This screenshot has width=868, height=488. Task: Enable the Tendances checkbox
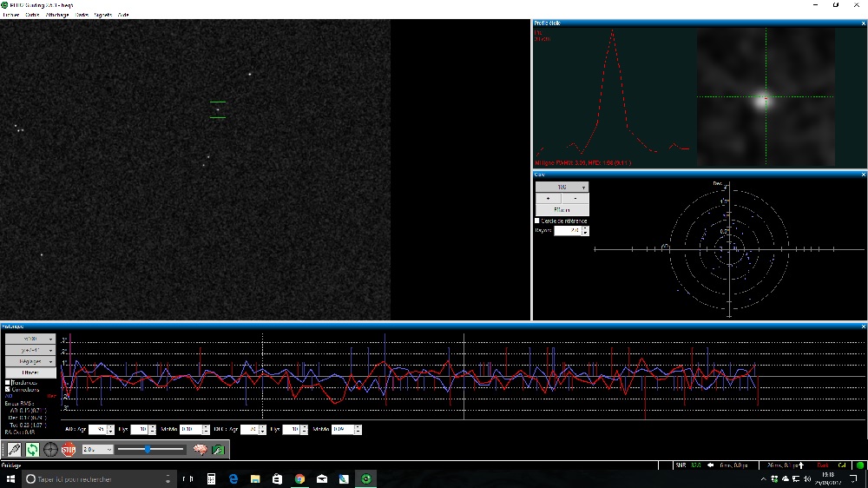[x=9, y=382]
